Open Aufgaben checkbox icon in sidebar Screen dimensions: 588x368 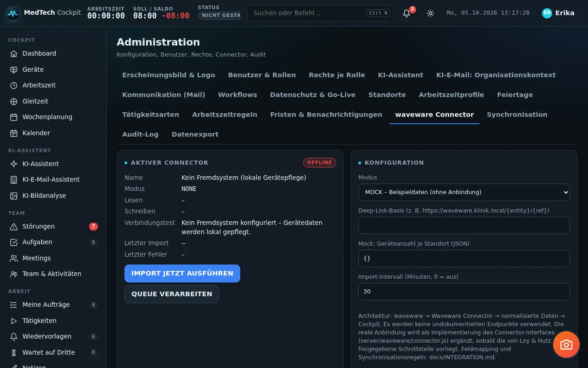14,242
